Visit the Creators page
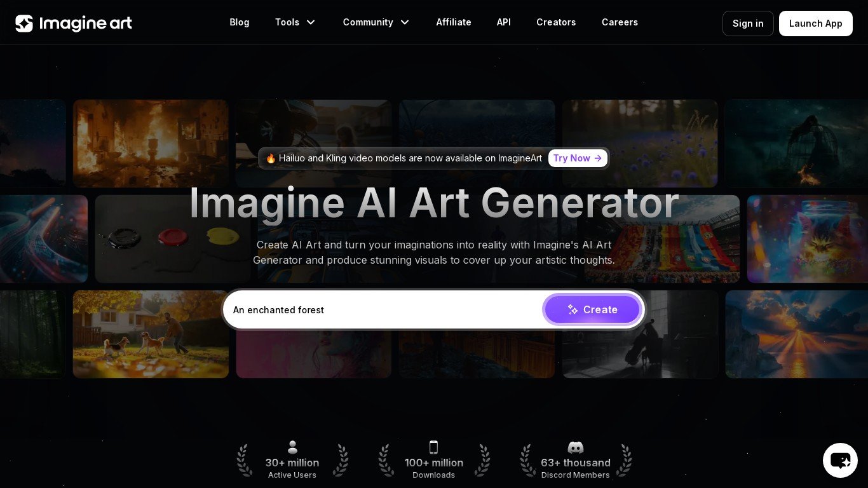The image size is (868, 488). tap(556, 22)
